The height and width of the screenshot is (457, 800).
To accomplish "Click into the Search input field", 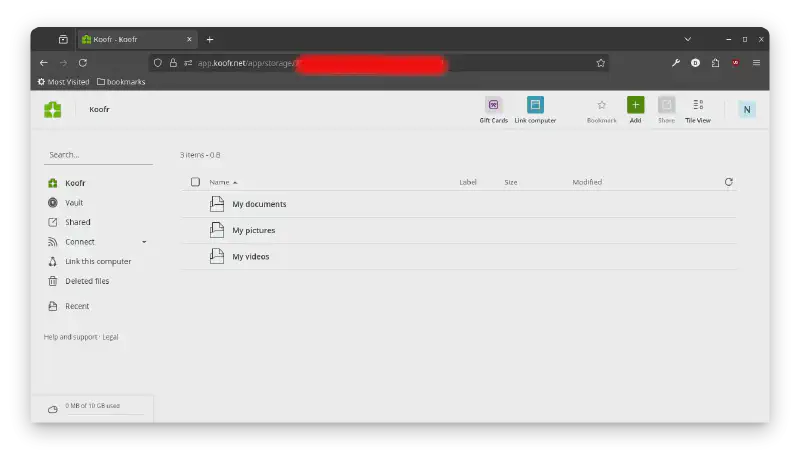I will [98, 155].
